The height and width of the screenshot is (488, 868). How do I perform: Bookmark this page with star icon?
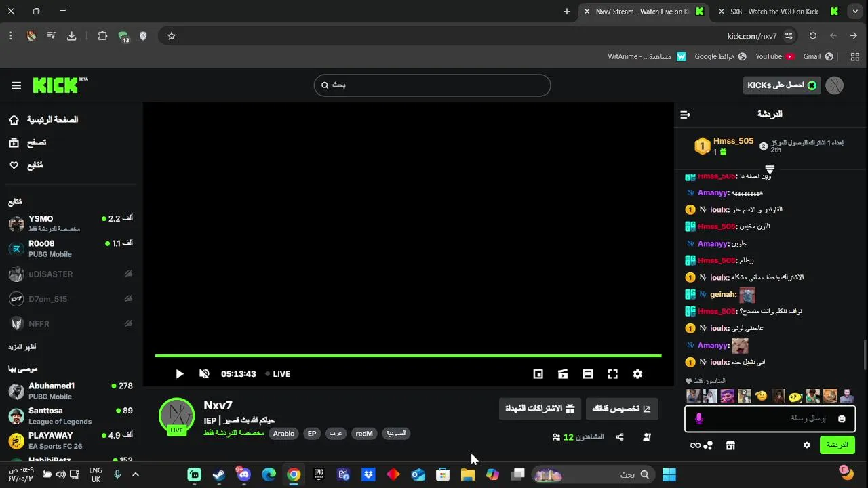tap(172, 36)
